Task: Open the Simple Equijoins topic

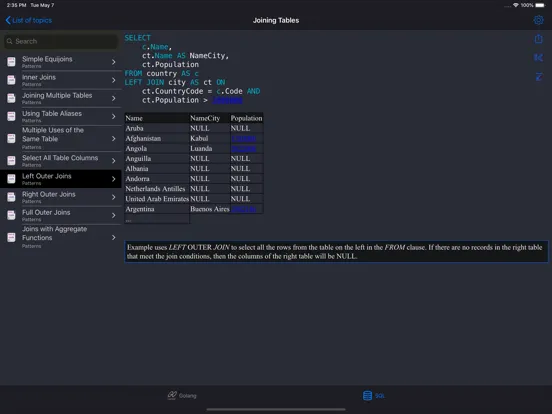Action: coord(61,62)
